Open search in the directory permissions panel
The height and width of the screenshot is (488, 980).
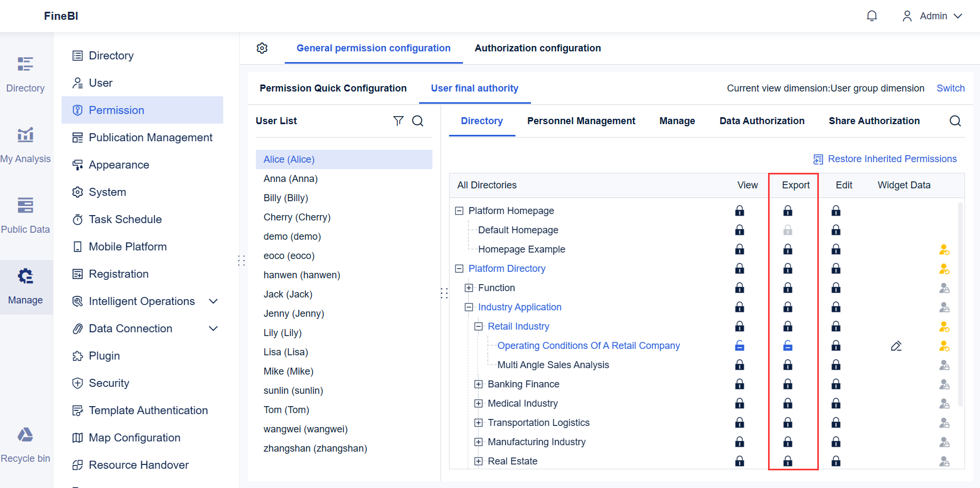pyautogui.click(x=955, y=121)
